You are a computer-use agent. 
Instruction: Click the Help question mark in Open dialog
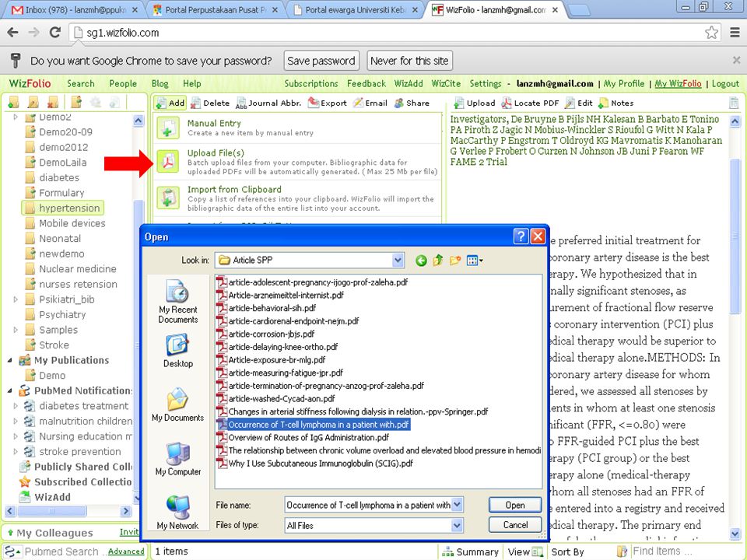521,236
